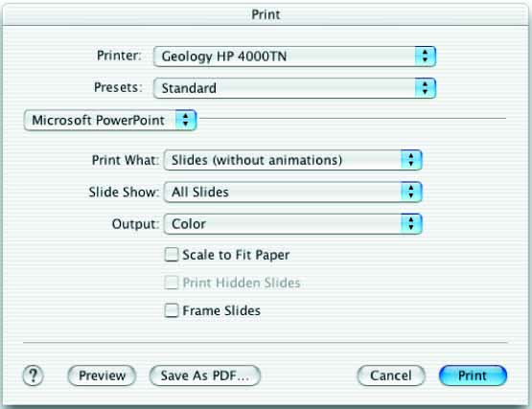
Task: Click the blue arrows on Printer popup
Action: point(426,57)
